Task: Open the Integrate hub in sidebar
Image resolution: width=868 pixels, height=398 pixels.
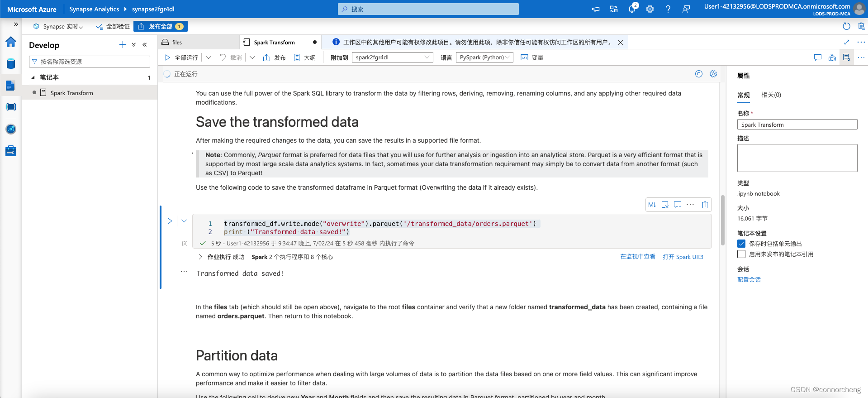Action: (x=11, y=107)
